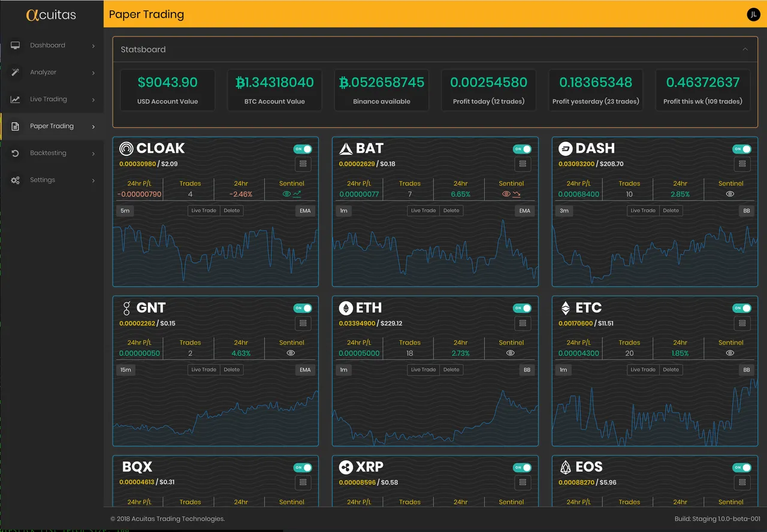Open the GNT card menu icon
This screenshot has width=767, height=532.
303,323
